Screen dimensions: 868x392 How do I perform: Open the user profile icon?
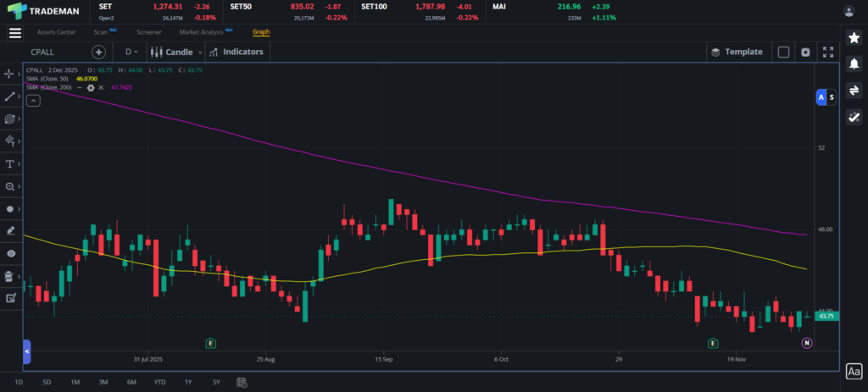click(x=849, y=11)
